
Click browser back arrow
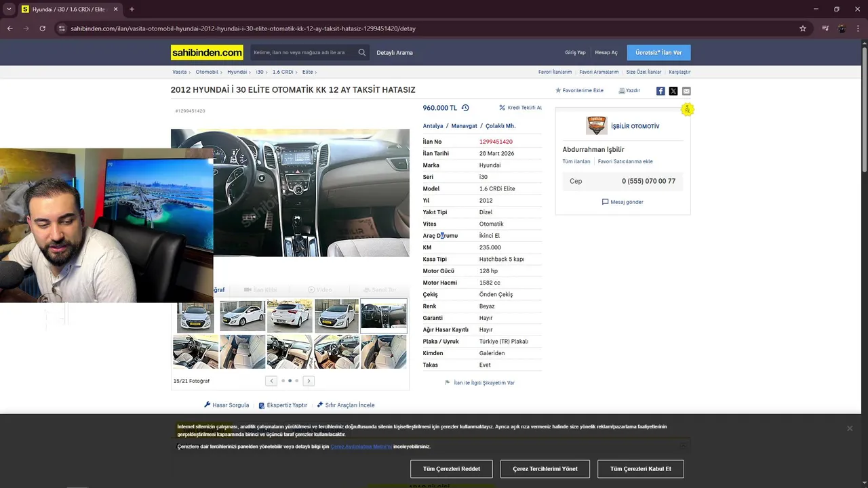tap(9, 28)
